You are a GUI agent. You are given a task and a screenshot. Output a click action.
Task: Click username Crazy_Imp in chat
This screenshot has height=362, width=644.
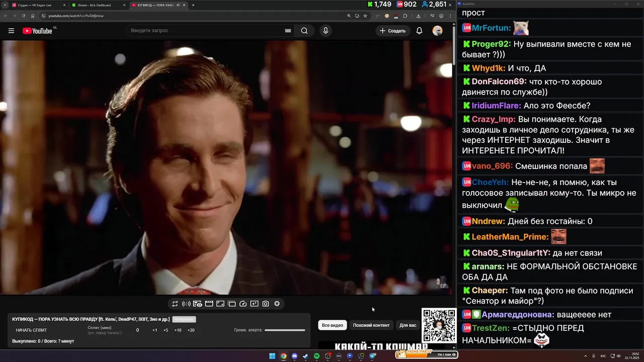click(x=494, y=119)
